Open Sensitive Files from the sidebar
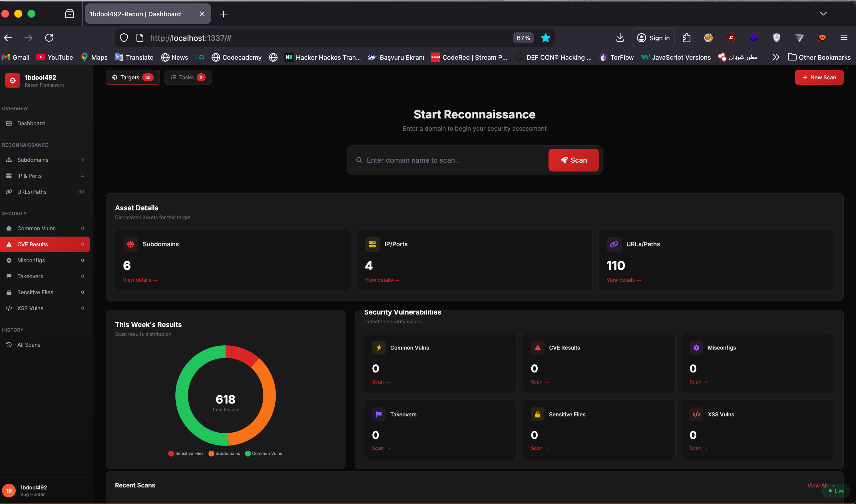 [x=35, y=292]
